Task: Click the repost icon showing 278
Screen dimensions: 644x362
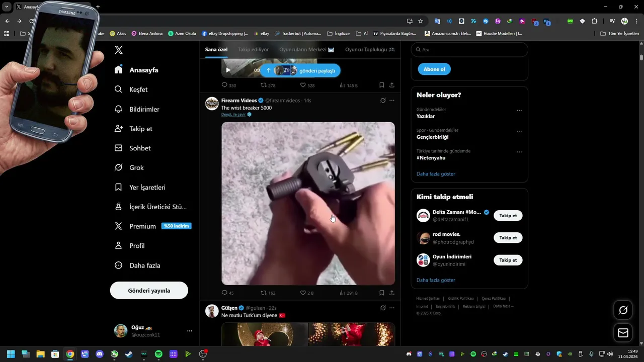Action: pos(264,85)
